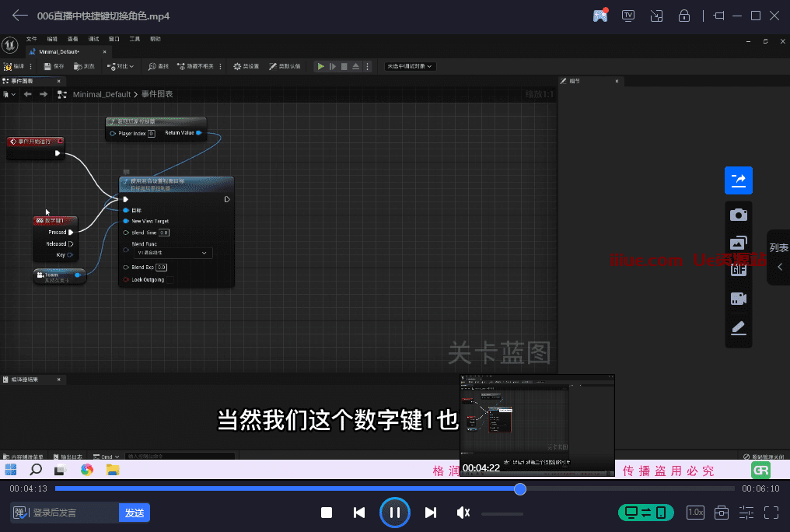This screenshot has width=790, height=532.
Task: Click the lock icon in title bar
Action: pos(683,16)
